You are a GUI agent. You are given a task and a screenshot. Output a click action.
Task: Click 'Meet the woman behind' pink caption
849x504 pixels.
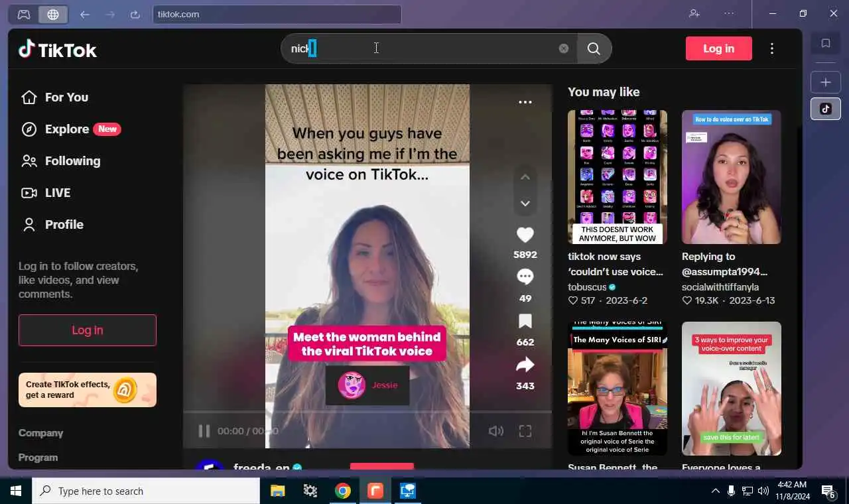pos(367,344)
